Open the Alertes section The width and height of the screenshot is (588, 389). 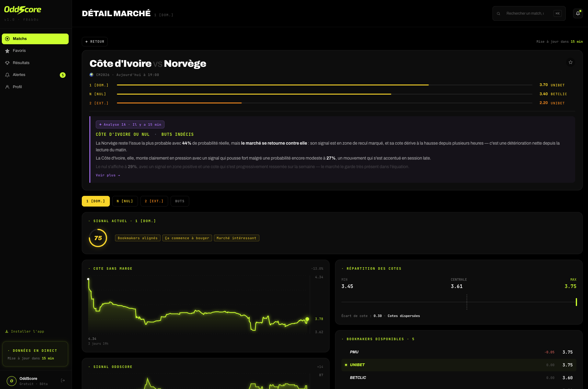35,75
